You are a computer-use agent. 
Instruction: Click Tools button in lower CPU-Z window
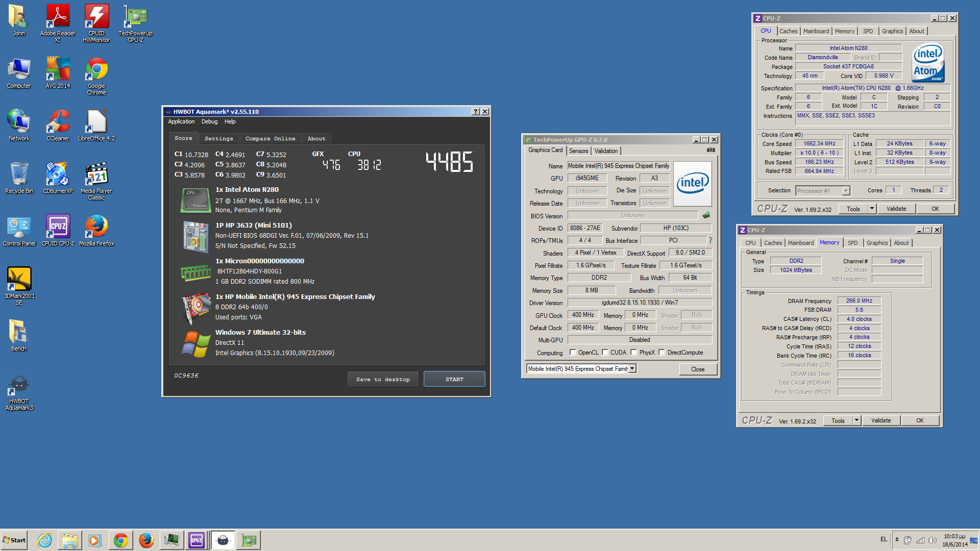pyautogui.click(x=838, y=420)
